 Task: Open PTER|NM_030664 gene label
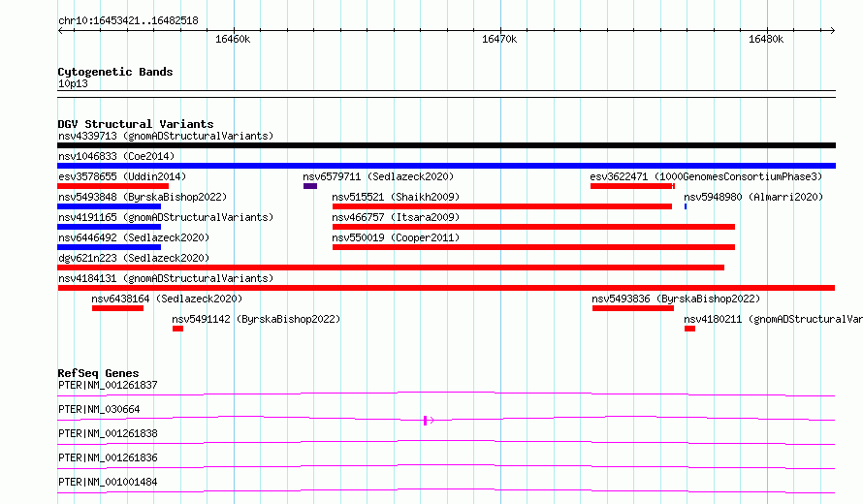99,409
